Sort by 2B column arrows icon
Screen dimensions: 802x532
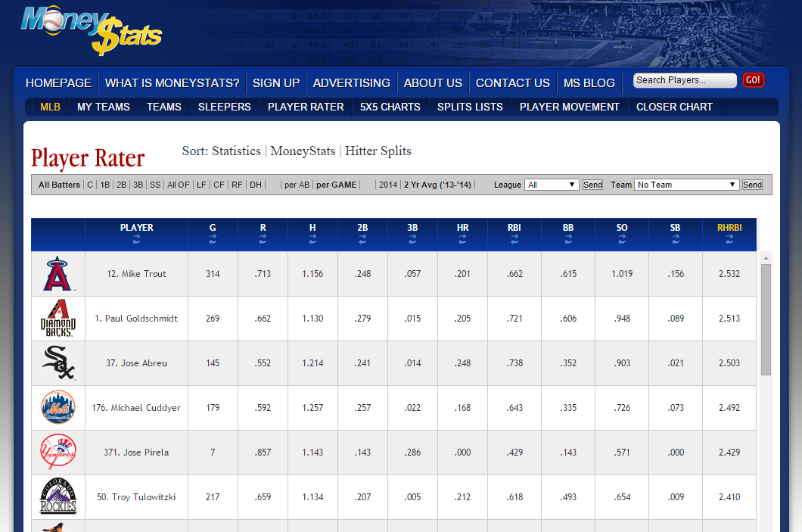tap(362, 239)
